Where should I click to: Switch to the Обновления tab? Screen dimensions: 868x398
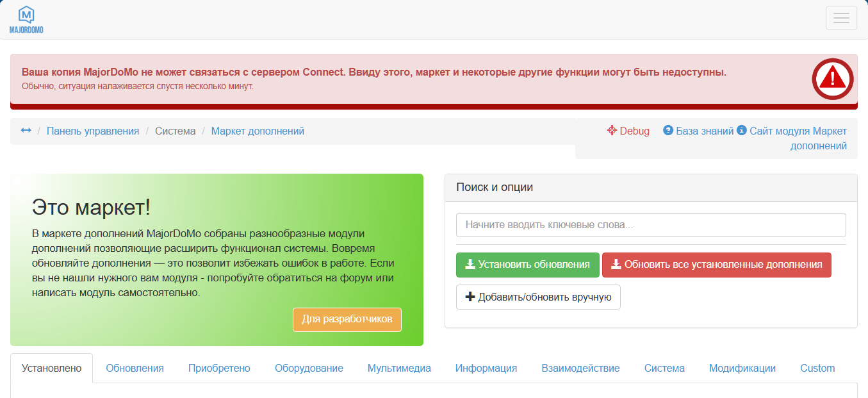[x=135, y=368]
